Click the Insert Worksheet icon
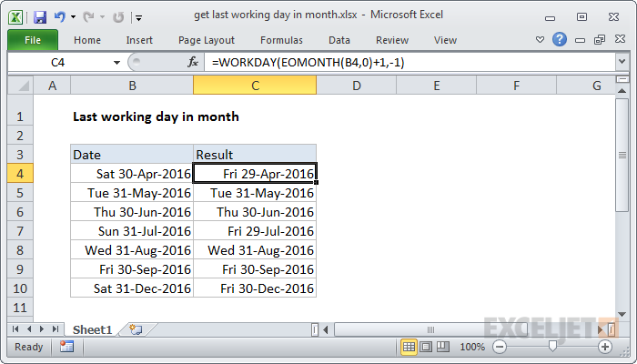The image size is (637, 364). (136, 329)
